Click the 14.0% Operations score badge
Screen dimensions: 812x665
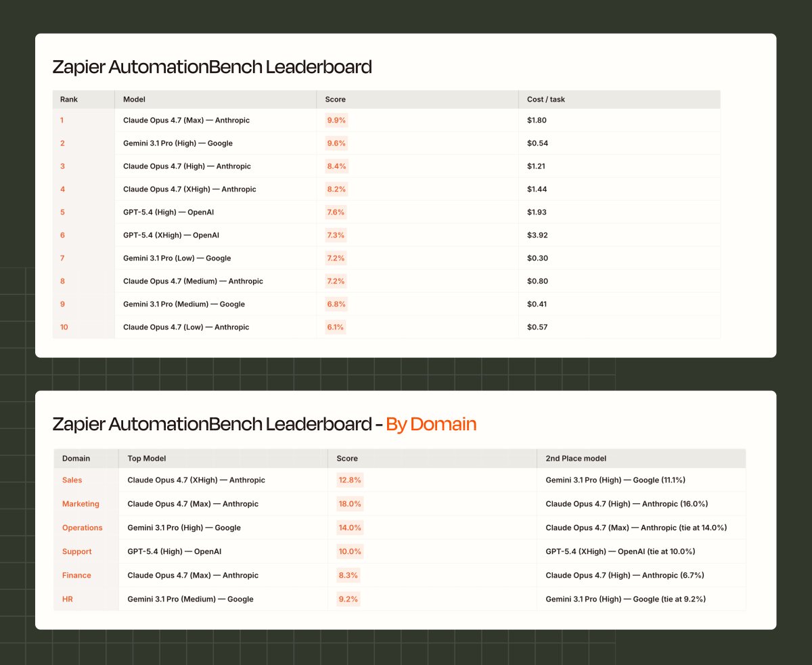350,528
